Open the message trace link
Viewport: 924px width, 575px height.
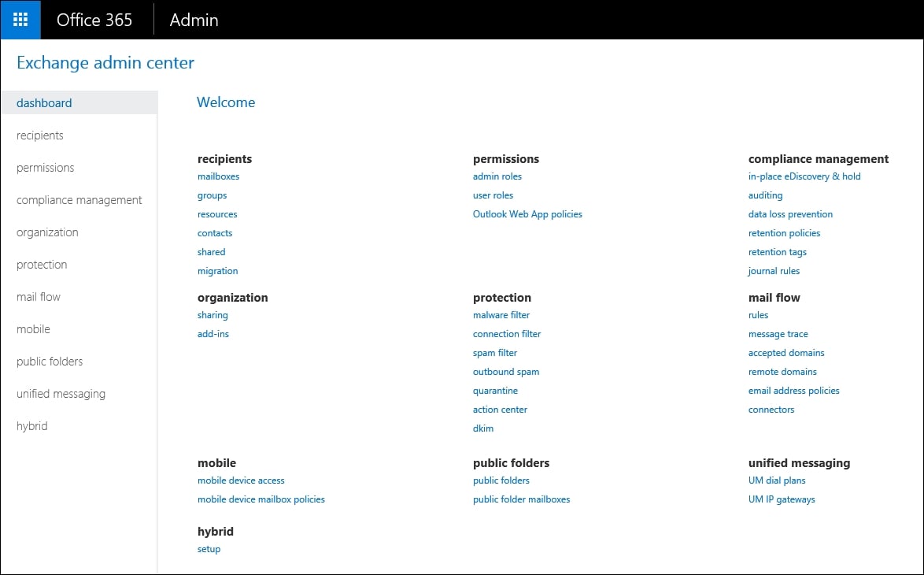click(778, 334)
